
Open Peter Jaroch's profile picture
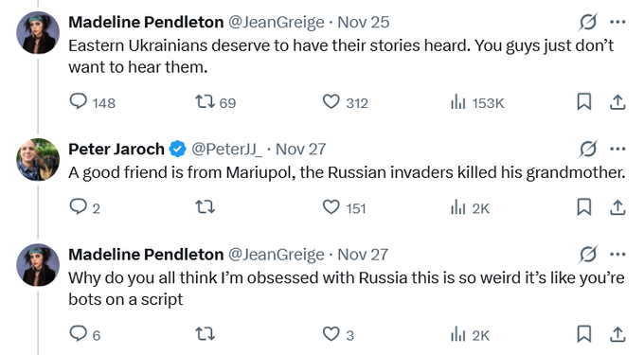[x=38, y=160]
